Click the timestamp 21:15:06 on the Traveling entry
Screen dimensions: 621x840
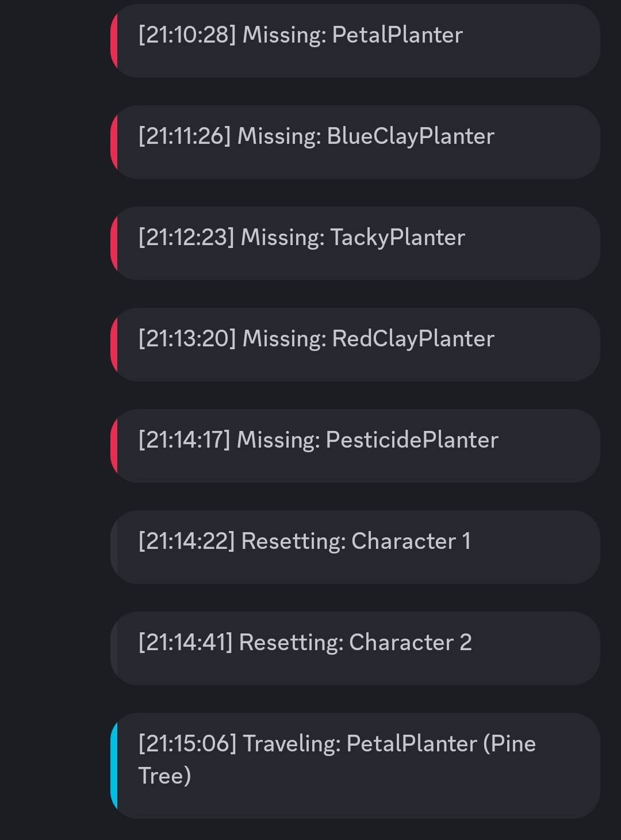[x=185, y=743]
